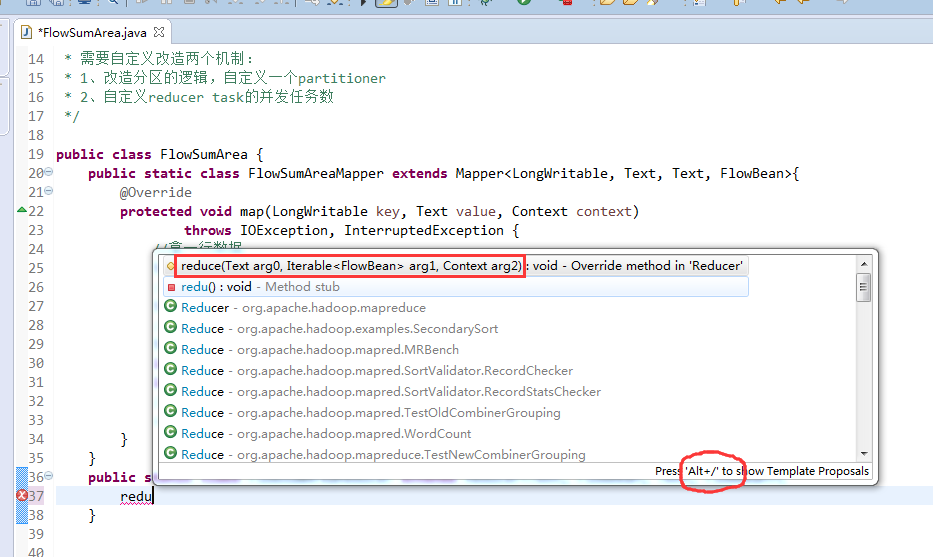Image resolution: width=933 pixels, height=557 pixels.
Task: Click 'FlowSumAreaMapper' in the class declaration
Action: pos(316,173)
